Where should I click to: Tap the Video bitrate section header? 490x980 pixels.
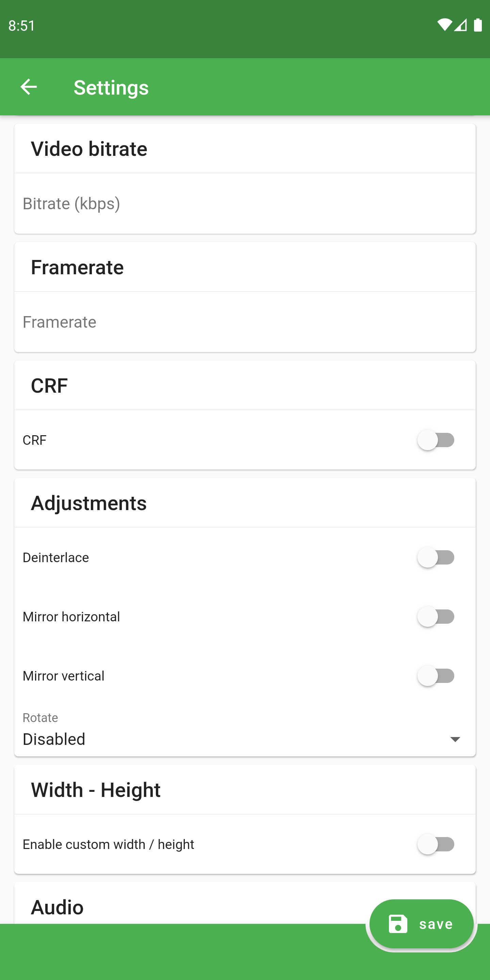coord(89,149)
